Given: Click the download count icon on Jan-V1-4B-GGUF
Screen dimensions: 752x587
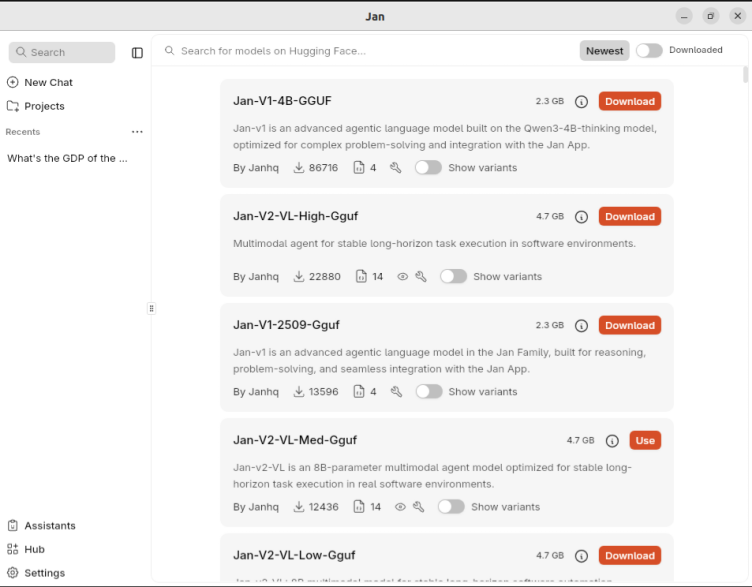Looking at the screenshot, I should pos(299,167).
